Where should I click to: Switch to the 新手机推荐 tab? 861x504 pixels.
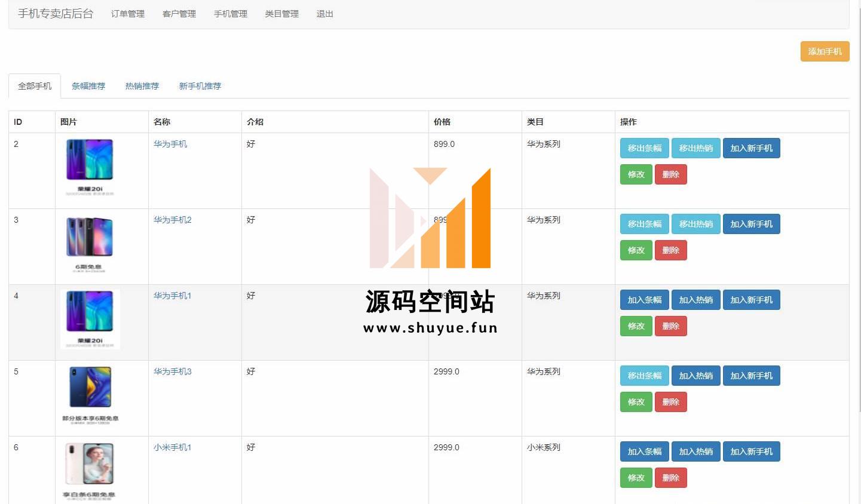click(x=200, y=86)
